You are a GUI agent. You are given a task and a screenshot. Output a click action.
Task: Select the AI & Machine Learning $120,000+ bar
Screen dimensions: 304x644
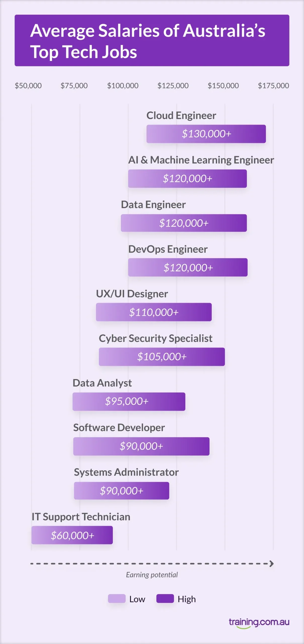[187, 179]
